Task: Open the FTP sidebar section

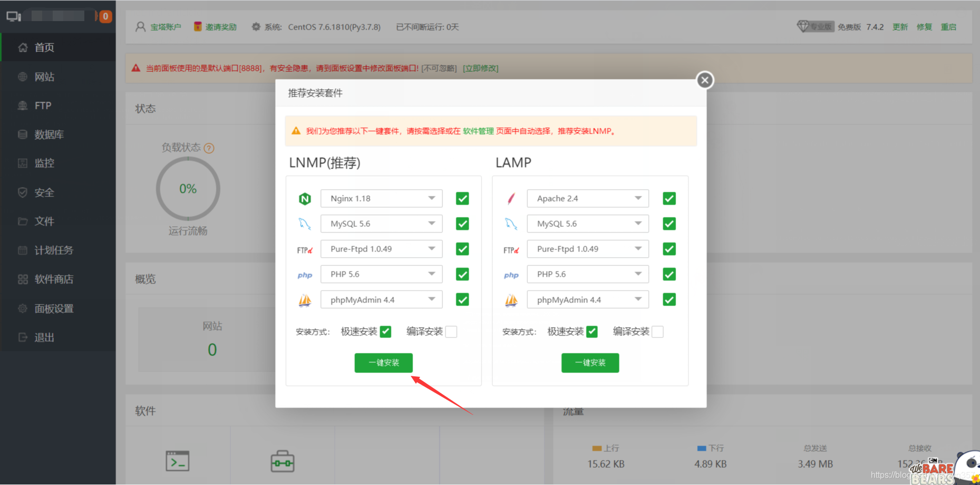Action: tap(58, 105)
